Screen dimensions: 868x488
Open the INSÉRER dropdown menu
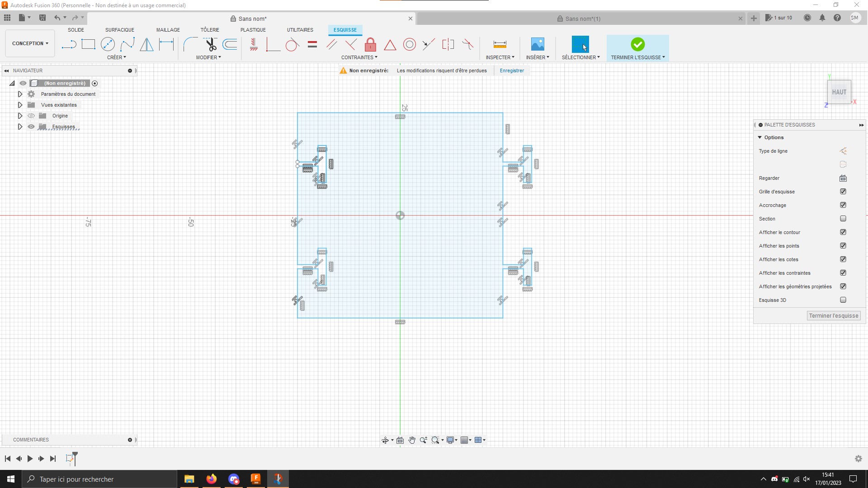point(538,57)
